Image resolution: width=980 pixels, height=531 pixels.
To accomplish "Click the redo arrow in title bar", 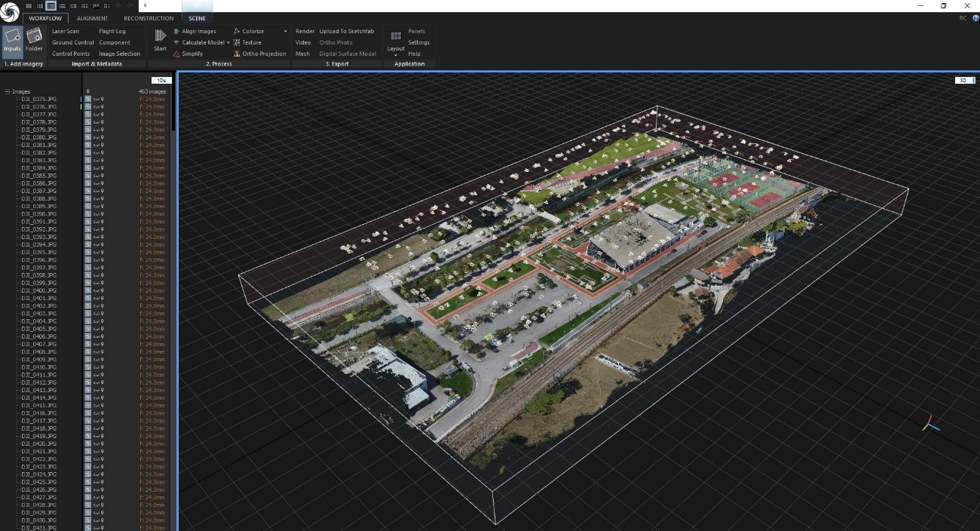I will 130,5.
